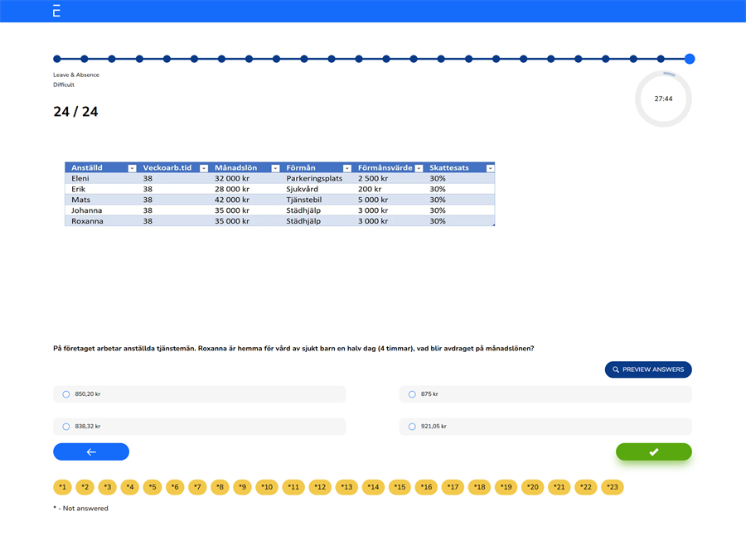
Task: Open the Anställd column filter dropdown
Action: [x=132, y=168]
